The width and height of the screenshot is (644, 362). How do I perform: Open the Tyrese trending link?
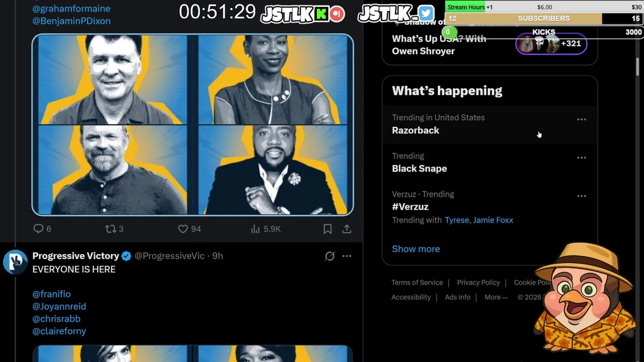[457, 220]
